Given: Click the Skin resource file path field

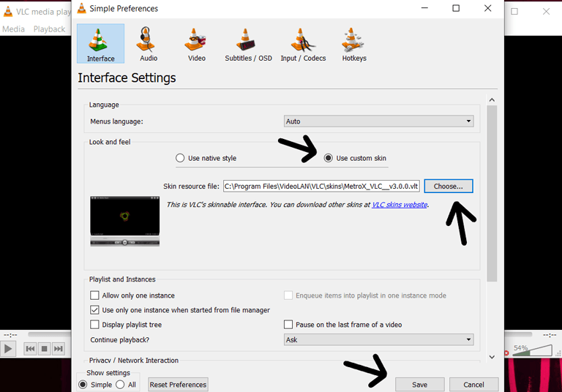Looking at the screenshot, I should click(x=321, y=186).
